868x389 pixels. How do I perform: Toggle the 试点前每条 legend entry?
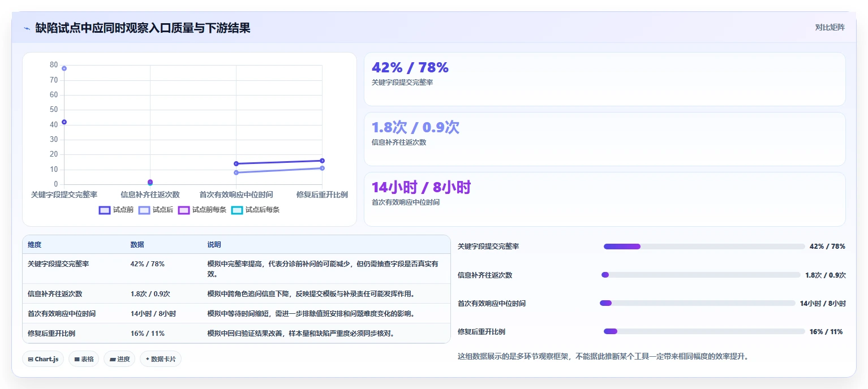point(202,210)
